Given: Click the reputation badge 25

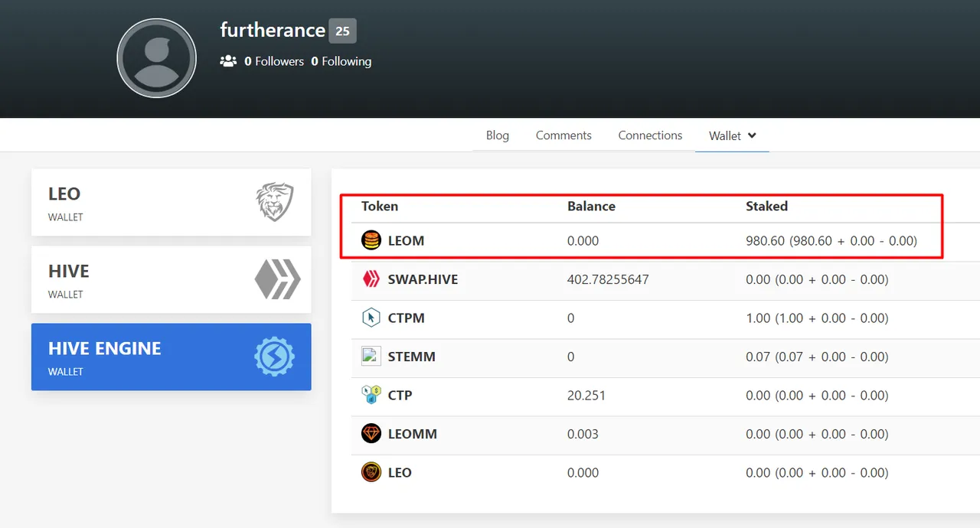Looking at the screenshot, I should pos(342,31).
